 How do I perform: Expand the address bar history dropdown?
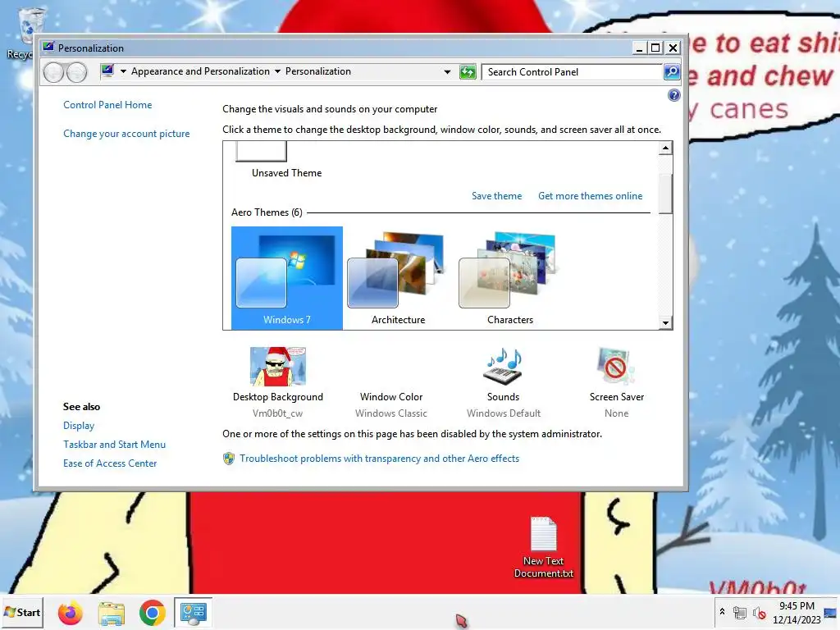click(447, 72)
